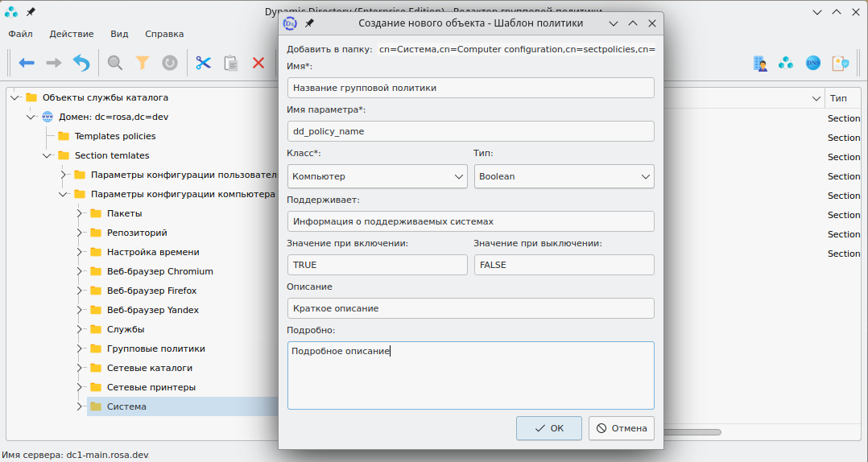Open the Тип dropdown showing Boolean
The image size is (868, 462).
(564, 176)
